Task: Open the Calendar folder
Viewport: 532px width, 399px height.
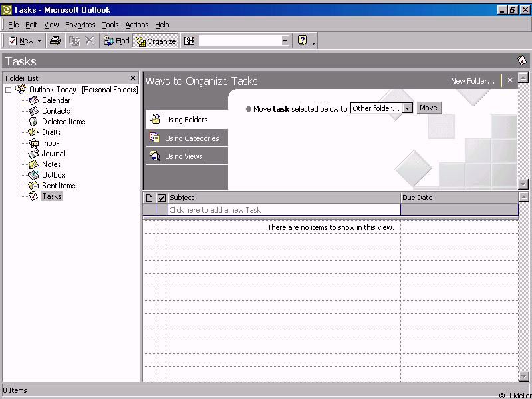Action: click(x=55, y=100)
